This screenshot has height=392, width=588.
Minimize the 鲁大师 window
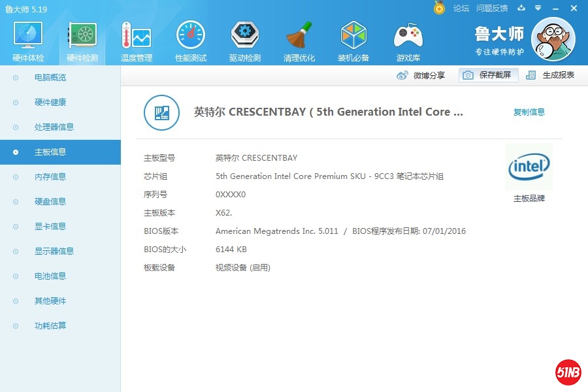coord(556,8)
